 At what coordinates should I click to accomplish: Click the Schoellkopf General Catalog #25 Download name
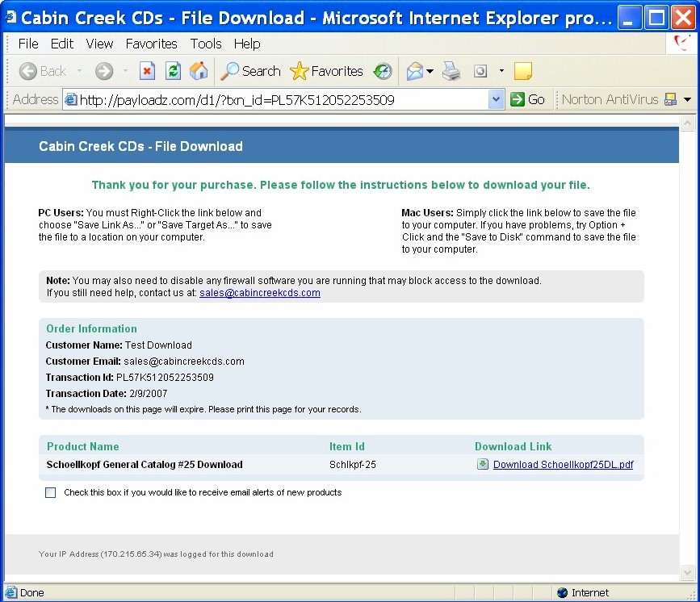coord(145,465)
